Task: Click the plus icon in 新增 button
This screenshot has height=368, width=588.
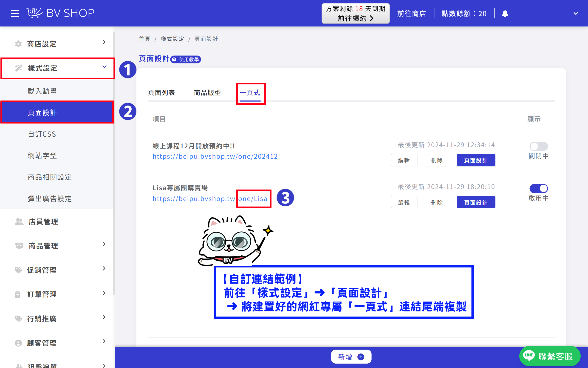Action: point(361,357)
